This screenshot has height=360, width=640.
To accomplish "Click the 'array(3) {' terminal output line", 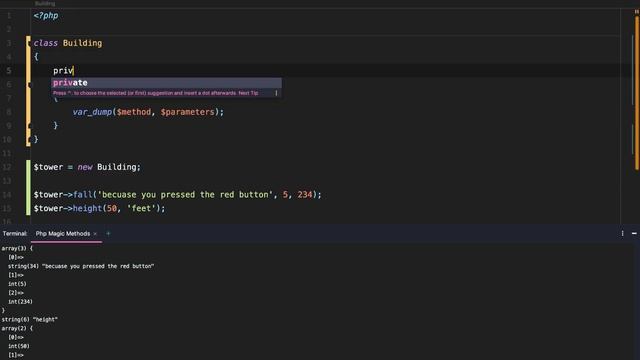I will pos(17,248).
